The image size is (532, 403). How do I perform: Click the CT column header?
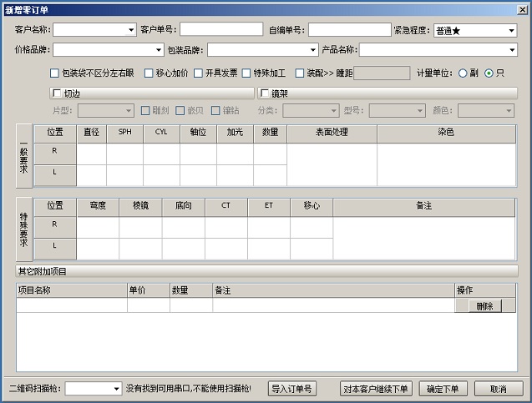point(226,207)
